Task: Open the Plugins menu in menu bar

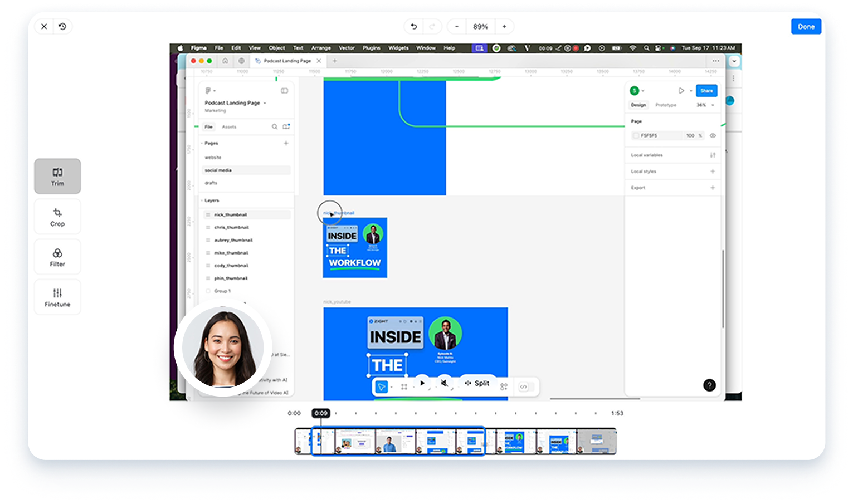Action: (x=371, y=48)
